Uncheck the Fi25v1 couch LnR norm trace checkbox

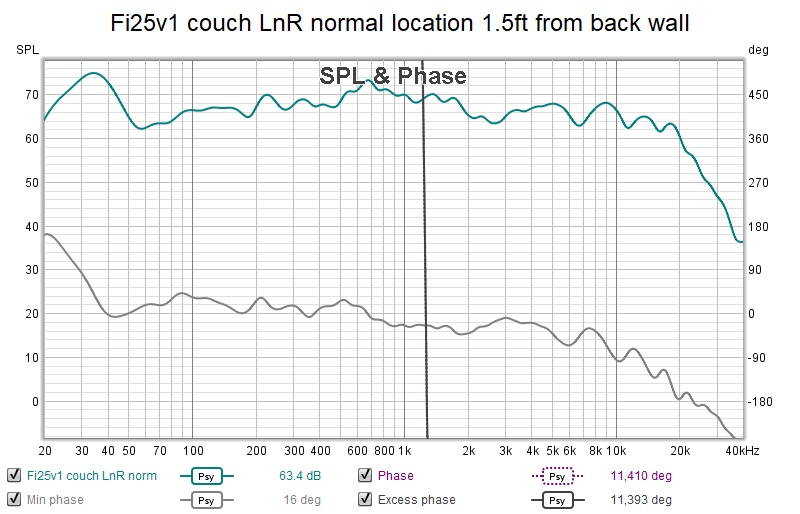coord(14,475)
